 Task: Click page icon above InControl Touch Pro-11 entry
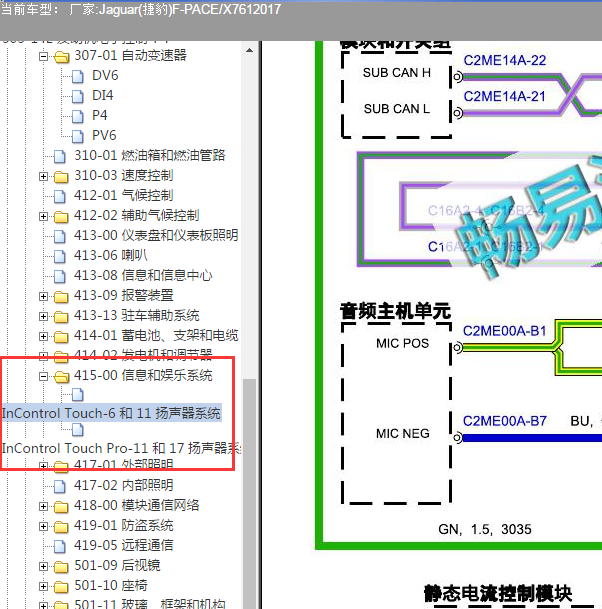pos(78,430)
